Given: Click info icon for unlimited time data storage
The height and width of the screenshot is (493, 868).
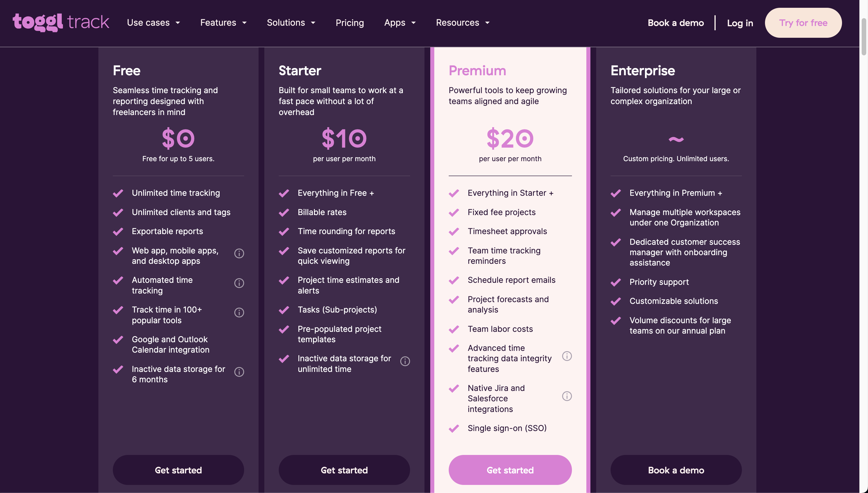Looking at the screenshot, I should point(405,361).
